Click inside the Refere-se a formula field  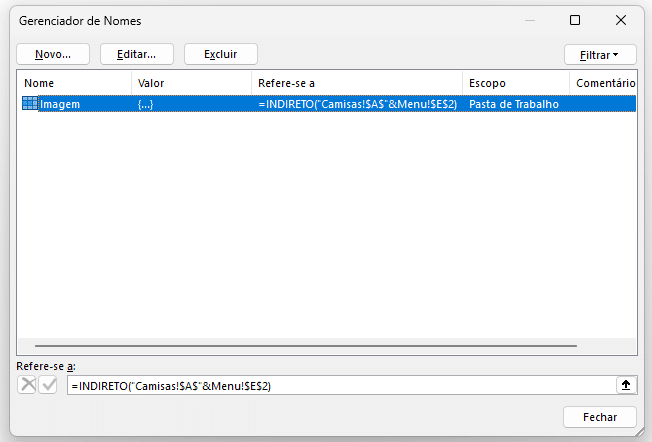tap(341, 386)
